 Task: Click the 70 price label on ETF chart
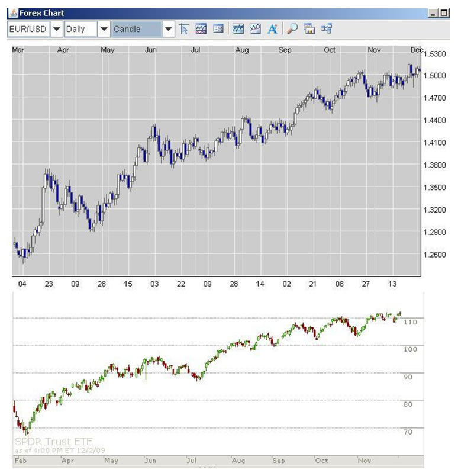(x=408, y=432)
